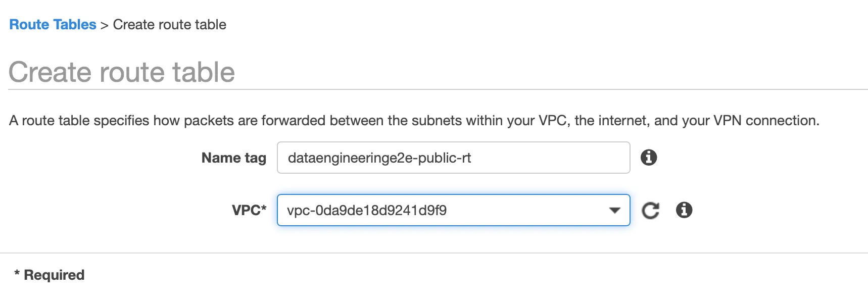This screenshot has height=304, width=868.
Task: Click the Create route table page heading
Action: tap(122, 72)
